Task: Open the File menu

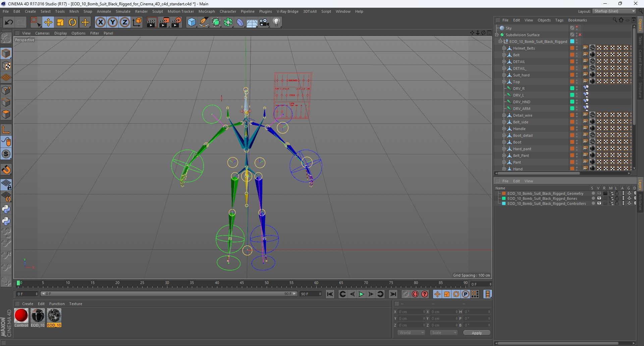Action: [6, 11]
